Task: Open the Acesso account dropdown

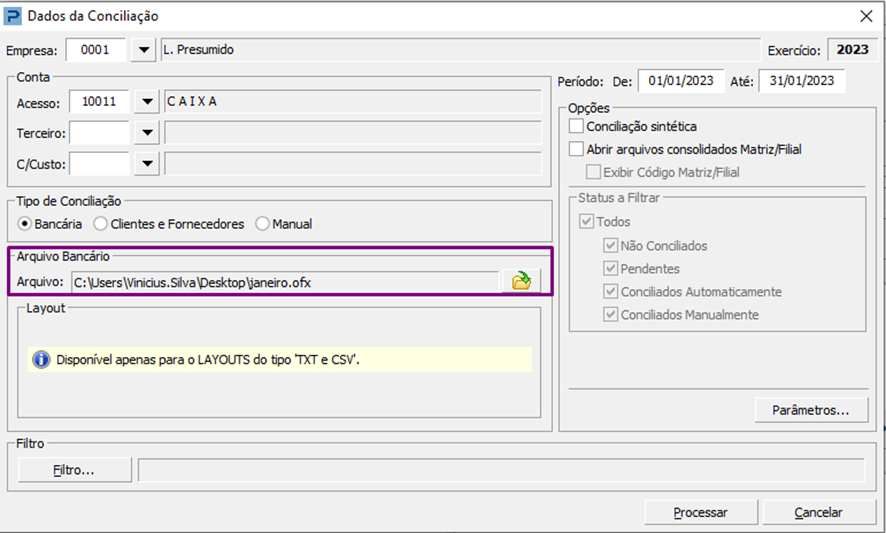Action: coord(147,102)
